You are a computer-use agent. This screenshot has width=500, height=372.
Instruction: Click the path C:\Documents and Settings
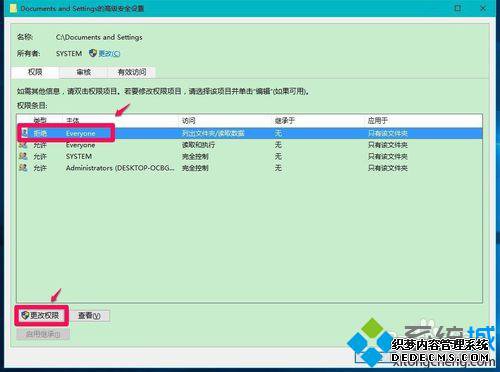(x=99, y=37)
